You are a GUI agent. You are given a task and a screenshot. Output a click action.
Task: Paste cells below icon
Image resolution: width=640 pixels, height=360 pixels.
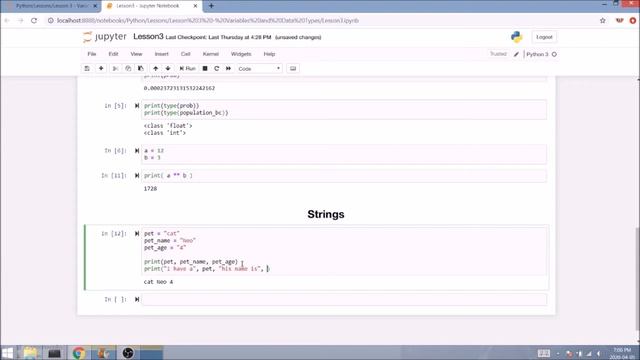point(141,69)
